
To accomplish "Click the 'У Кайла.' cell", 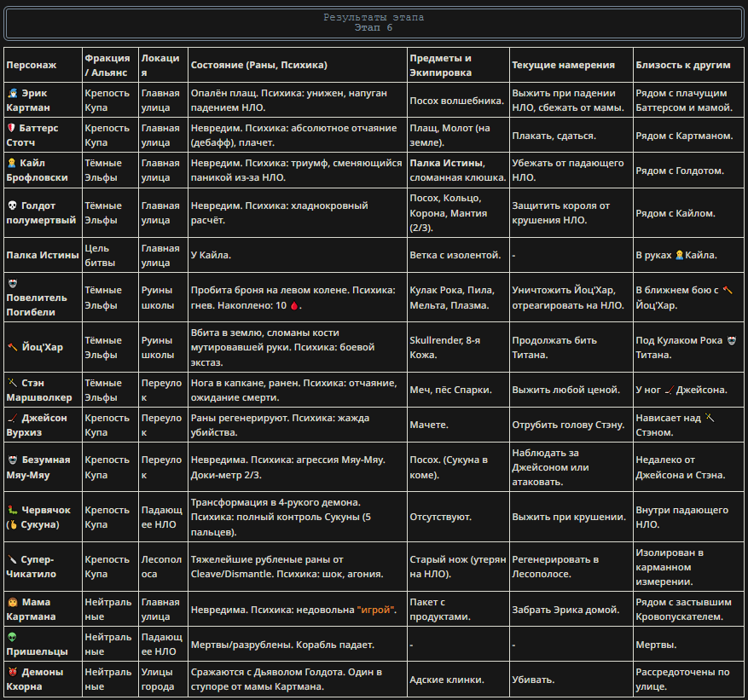I will click(x=298, y=255).
